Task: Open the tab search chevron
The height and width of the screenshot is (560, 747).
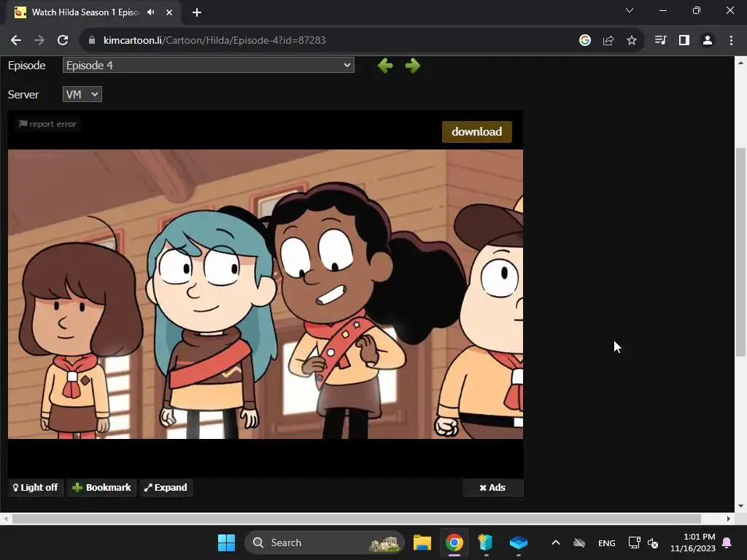Action: point(630,10)
